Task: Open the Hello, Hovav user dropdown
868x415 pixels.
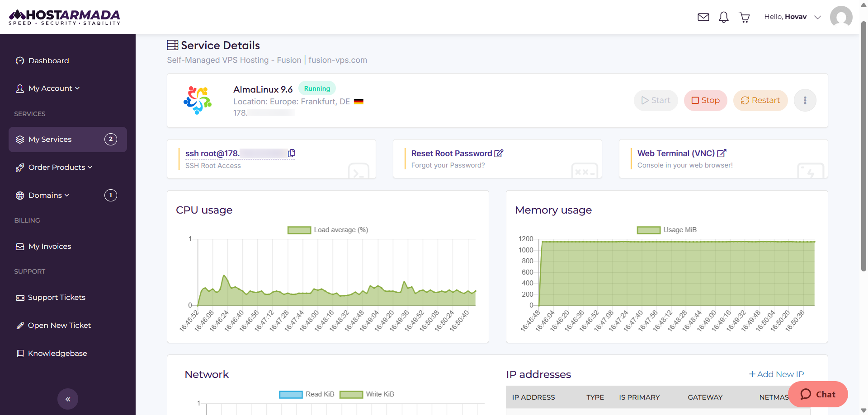Action: click(792, 17)
